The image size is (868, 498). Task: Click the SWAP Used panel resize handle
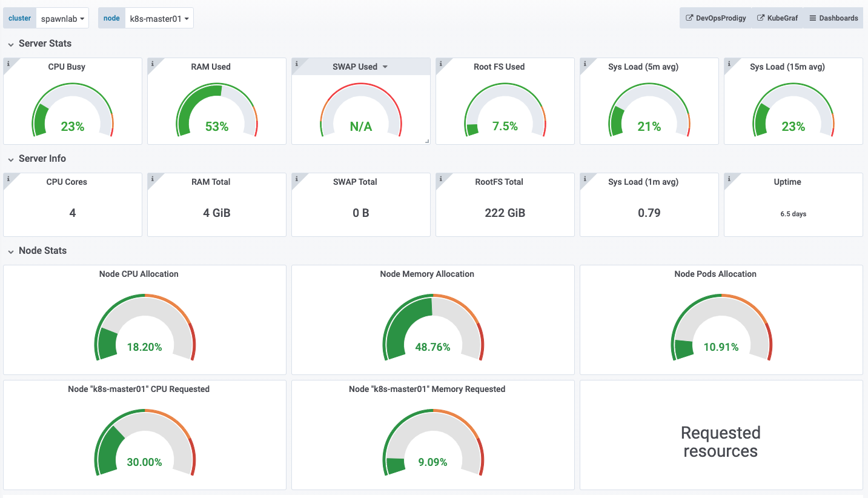pos(427,141)
